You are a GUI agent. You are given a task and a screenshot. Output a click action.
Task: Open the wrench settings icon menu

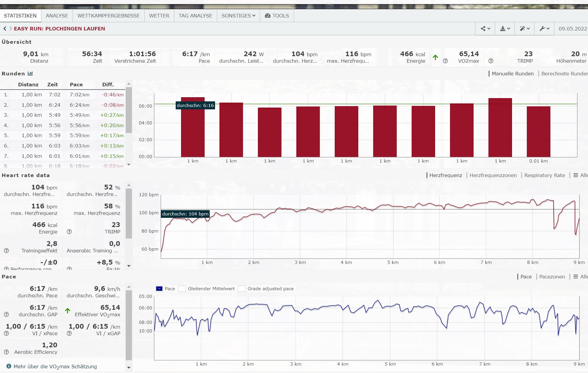pos(544,29)
